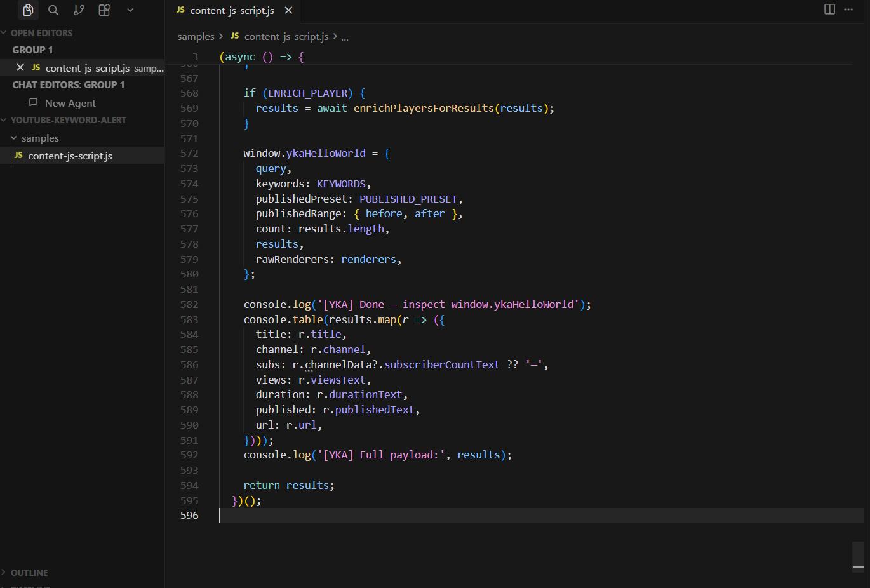This screenshot has width=870, height=588.
Task: Close content-js-script.js from Open Editors list
Action: click(x=20, y=67)
